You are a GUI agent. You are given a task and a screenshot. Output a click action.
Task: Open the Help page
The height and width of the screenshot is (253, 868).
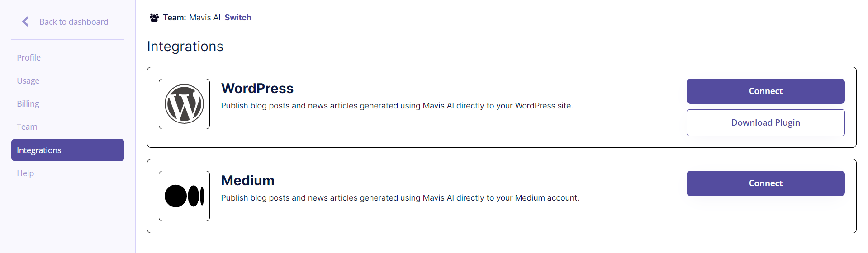[x=25, y=173]
